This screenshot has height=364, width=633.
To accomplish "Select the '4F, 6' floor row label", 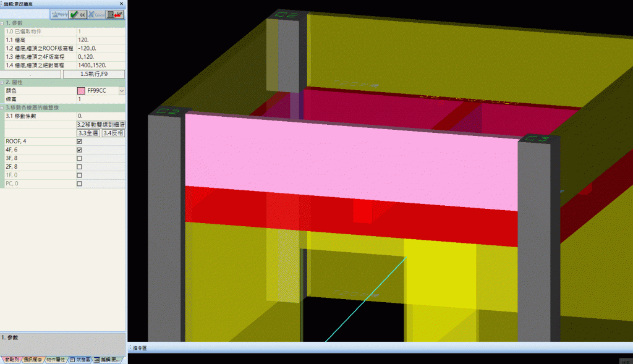I will (x=12, y=150).
